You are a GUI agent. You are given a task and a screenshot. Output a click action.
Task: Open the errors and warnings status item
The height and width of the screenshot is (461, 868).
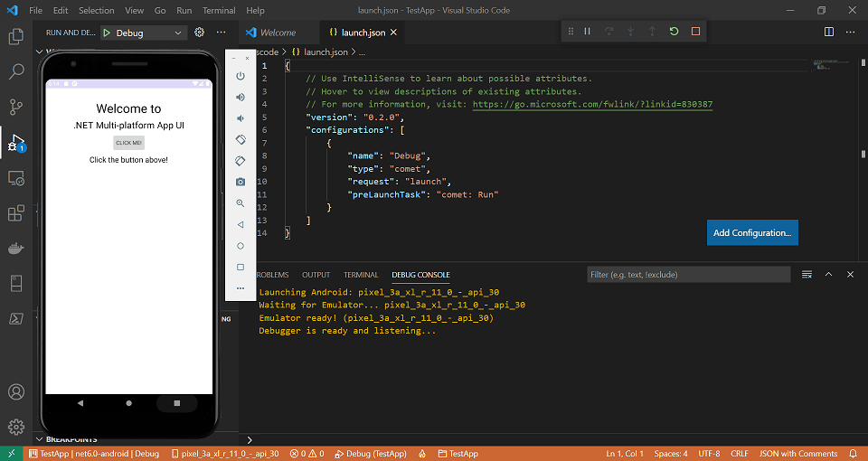307,454
